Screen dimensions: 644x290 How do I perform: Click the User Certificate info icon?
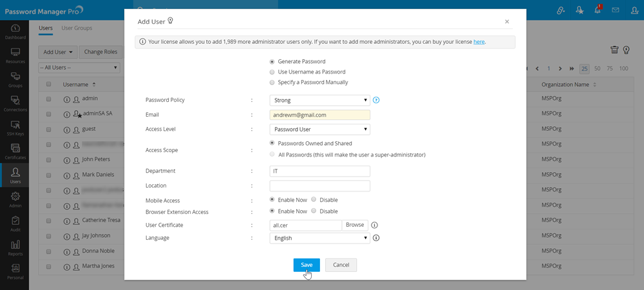tap(374, 225)
